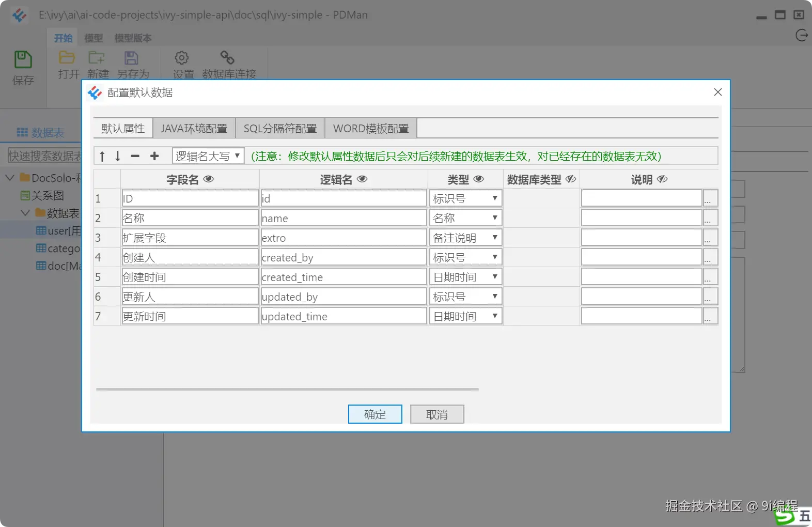
Task: Open the 逻辑名大写 dropdown
Action: pyautogui.click(x=208, y=156)
